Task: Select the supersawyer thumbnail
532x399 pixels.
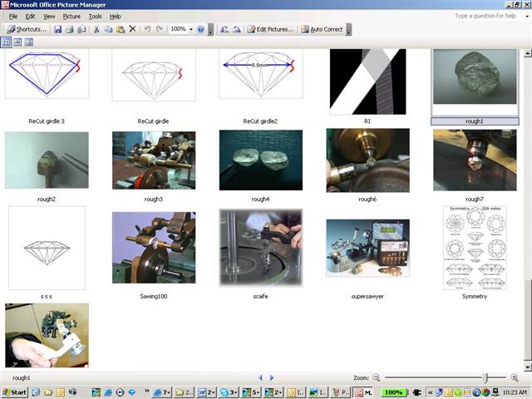Action: tap(367, 248)
